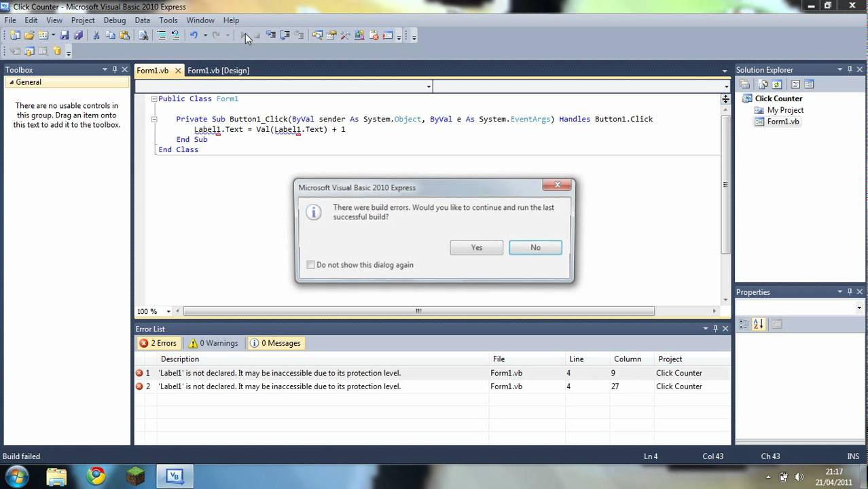The width and height of the screenshot is (868, 489).
Task: Click the Undo arrow icon
Action: point(194,35)
